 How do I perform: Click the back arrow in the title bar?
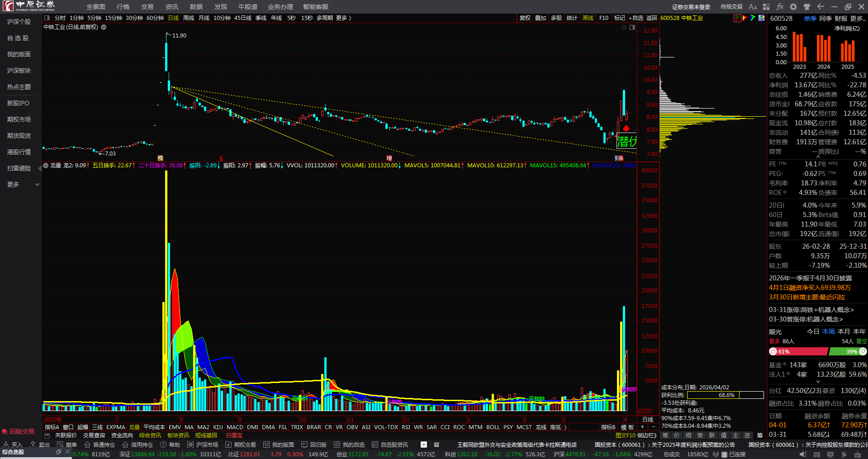pos(821,7)
